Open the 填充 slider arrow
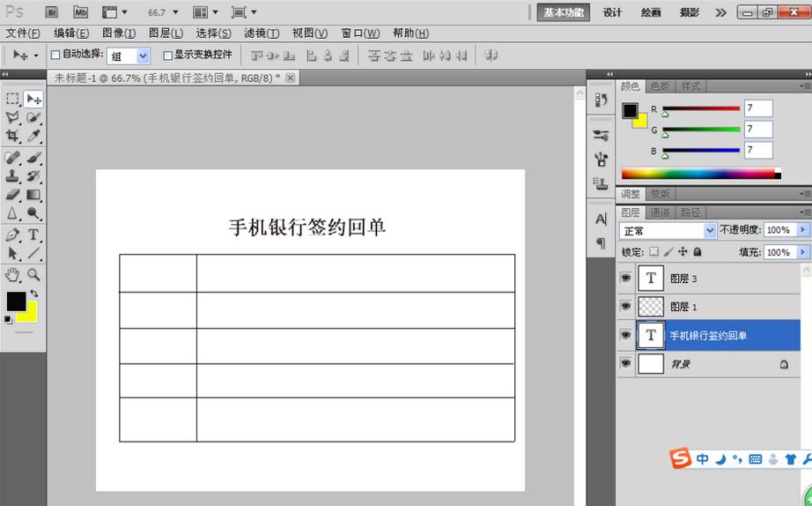812x506 pixels. (x=803, y=252)
